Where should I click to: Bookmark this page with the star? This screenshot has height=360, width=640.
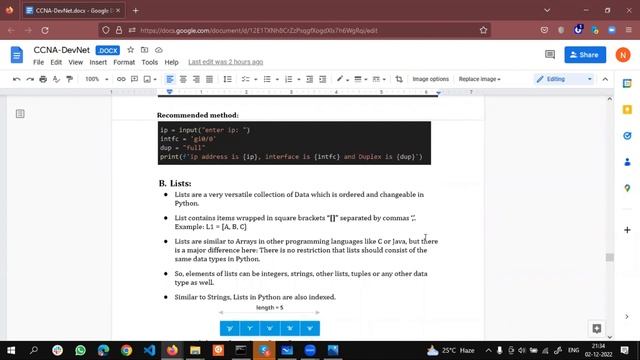[483, 30]
